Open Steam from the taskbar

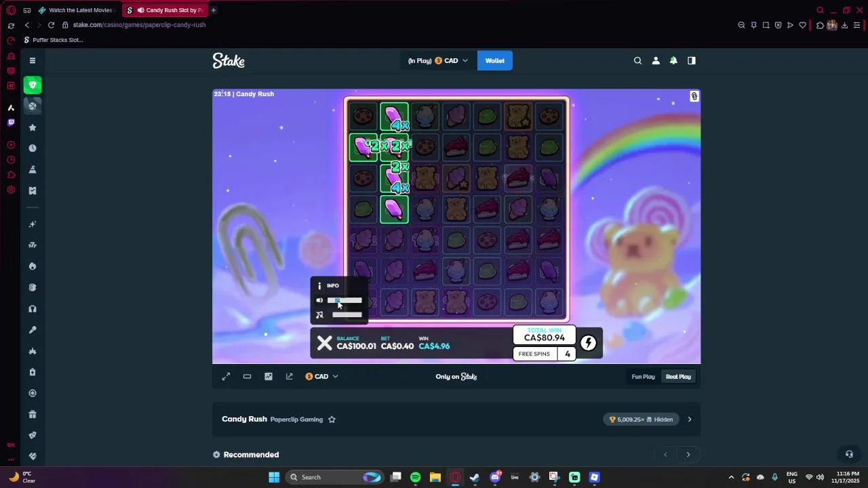(475, 477)
